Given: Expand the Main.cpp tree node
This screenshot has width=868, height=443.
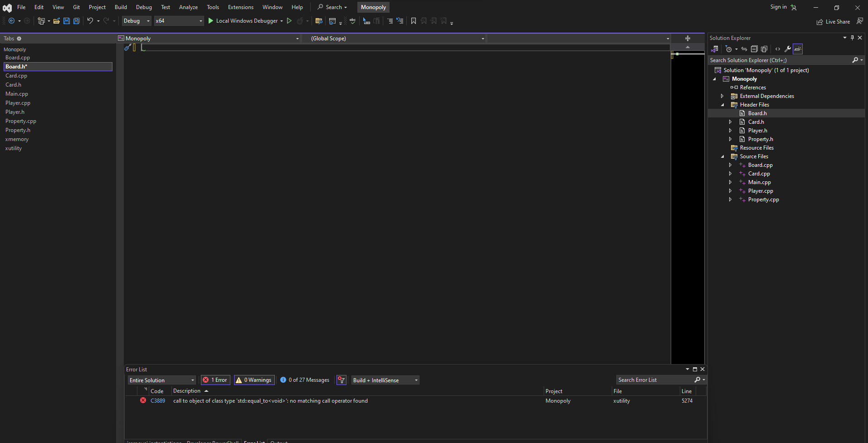Looking at the screenshot, I should (730, 182).
